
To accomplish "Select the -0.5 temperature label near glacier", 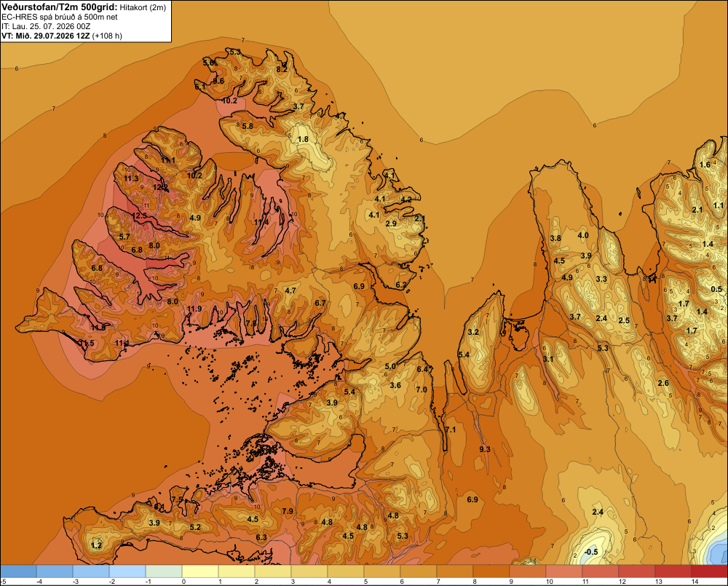I will point(591,552).
